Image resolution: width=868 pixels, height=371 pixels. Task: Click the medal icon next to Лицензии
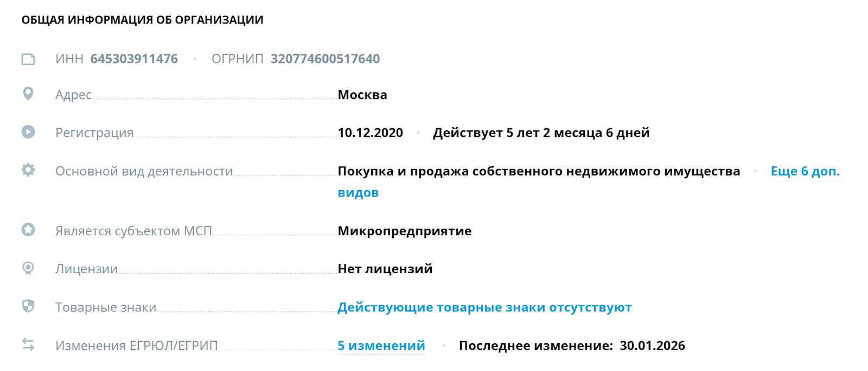click(27, 268)
